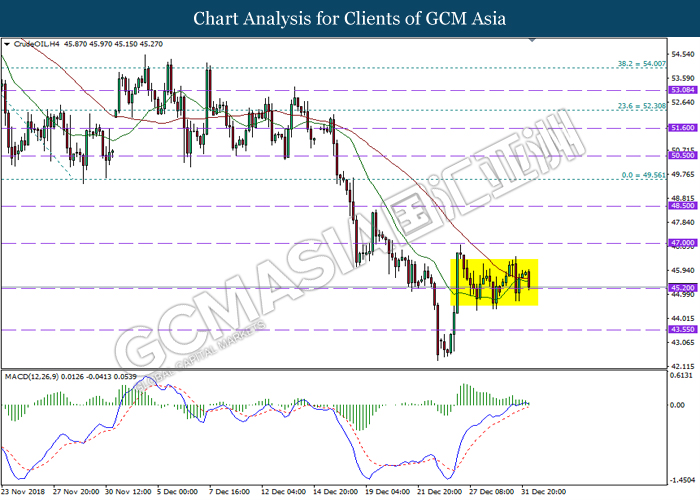Click the 5 Dec 00:00 time label
This screenshot has height=500, width=700.
coord(177,492)
